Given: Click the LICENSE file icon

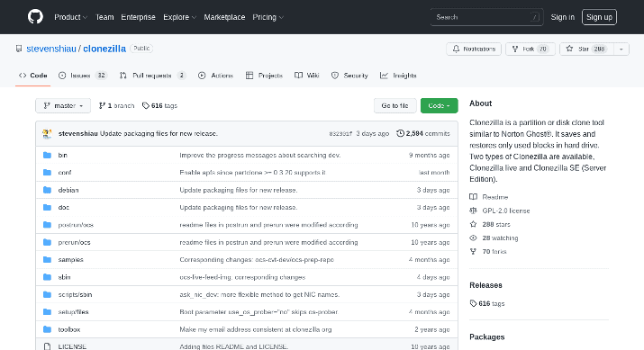Looking at the screenshot, I should point(47,346).
